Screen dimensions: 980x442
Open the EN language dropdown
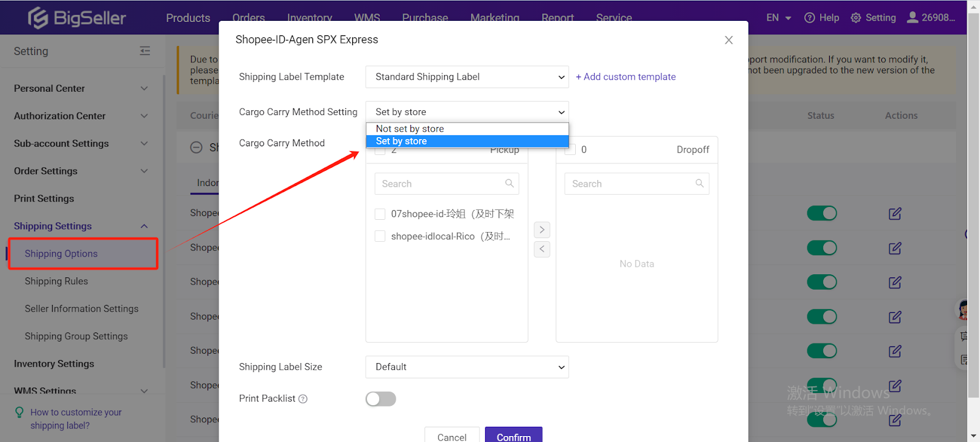point(778,18)
